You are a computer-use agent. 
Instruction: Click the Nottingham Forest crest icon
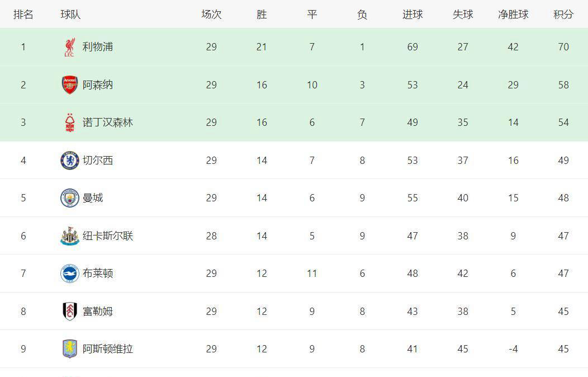[69, 122]
